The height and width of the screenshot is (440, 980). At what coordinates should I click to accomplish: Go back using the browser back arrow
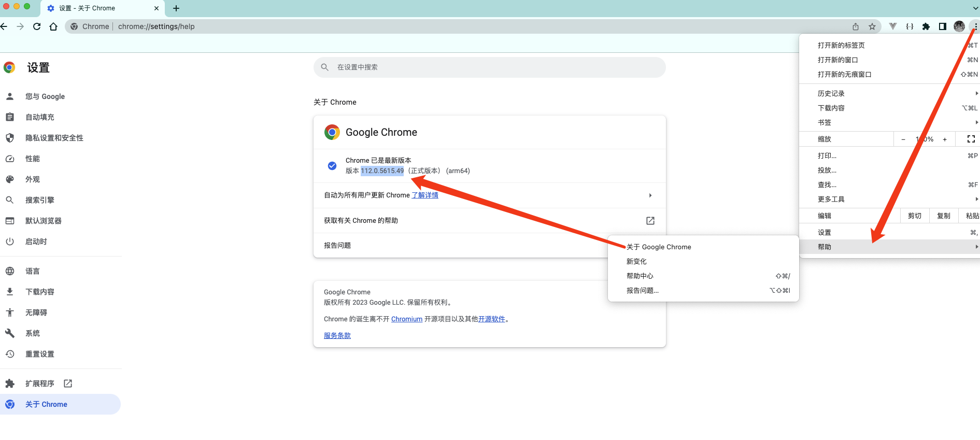4,26
